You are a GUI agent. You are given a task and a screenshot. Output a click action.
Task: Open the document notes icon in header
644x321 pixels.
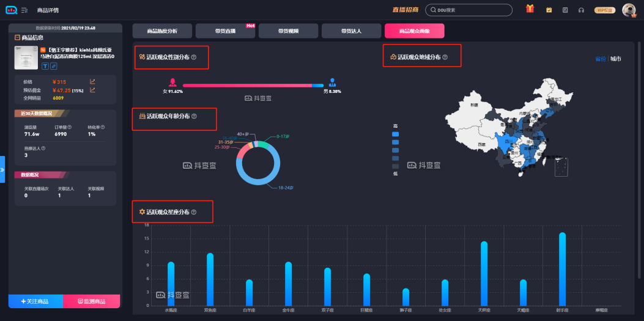click(x=565, y=10)
